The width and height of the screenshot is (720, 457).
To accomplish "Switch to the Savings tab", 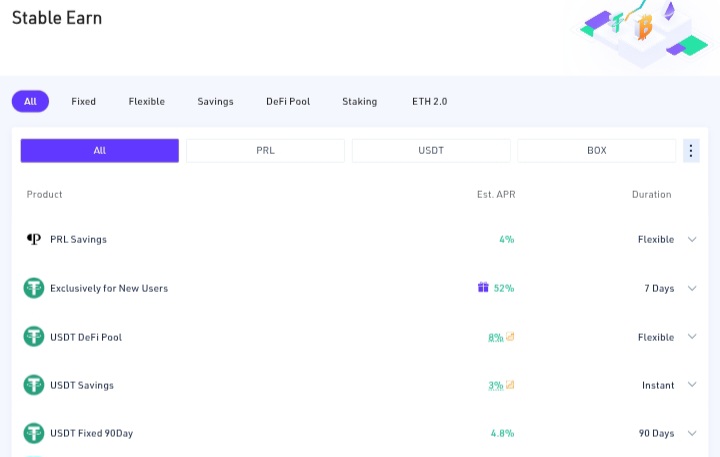I will pos(215,102).
